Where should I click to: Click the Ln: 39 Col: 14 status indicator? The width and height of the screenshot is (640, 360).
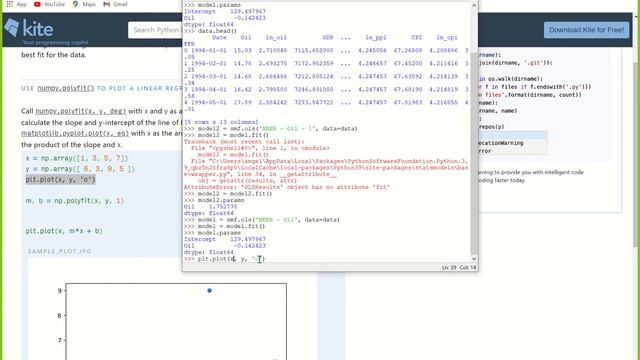459,267
